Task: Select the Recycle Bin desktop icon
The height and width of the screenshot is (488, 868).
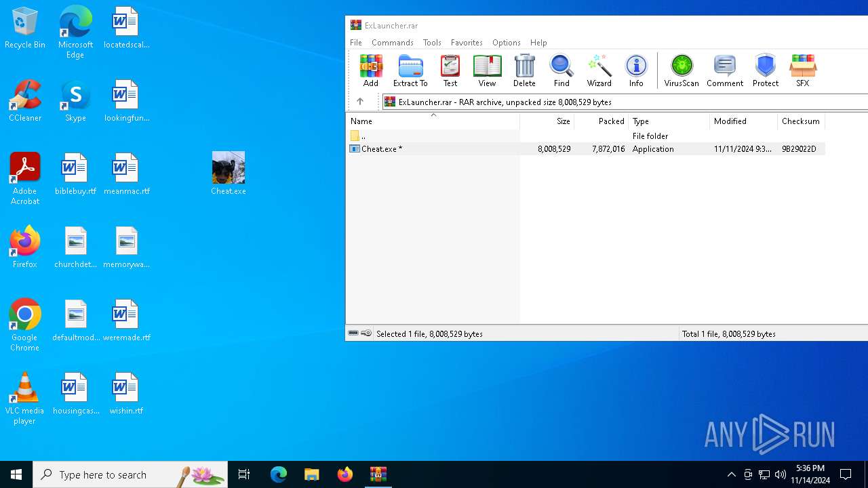Action: coord(25,28)
